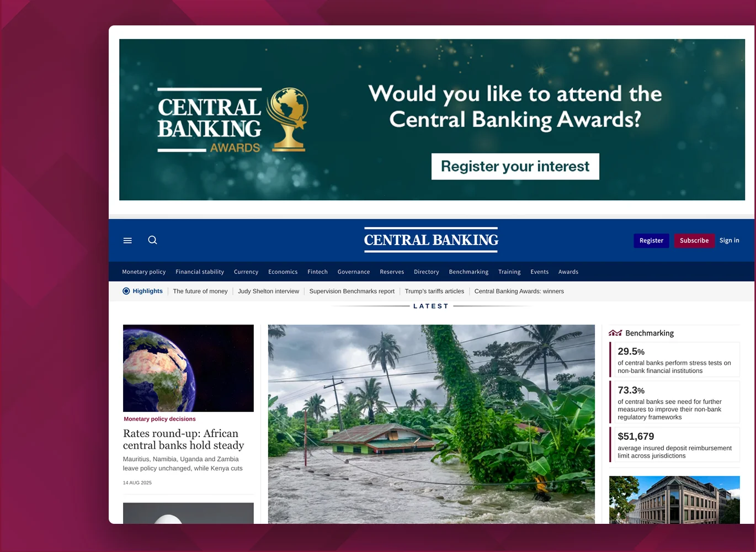Click the blue Register button
756x552 pixels.
pos(651,241)
